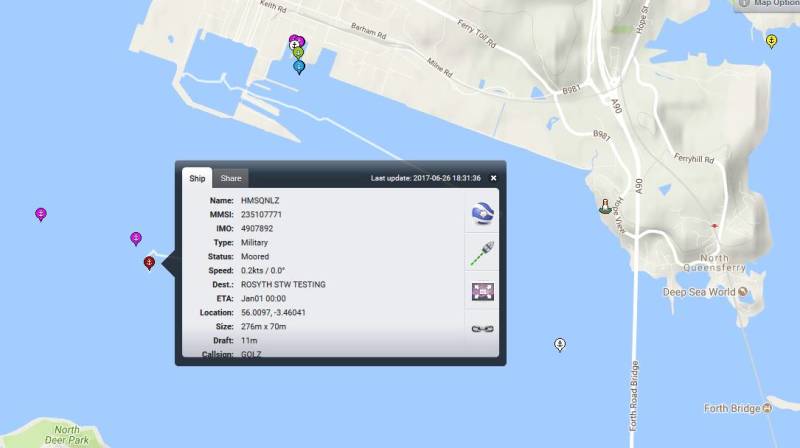The height and width of the screenshot is (448, 800).
Task: Select the yellow anchor marker at top right
Action: [x=771, y=40]
